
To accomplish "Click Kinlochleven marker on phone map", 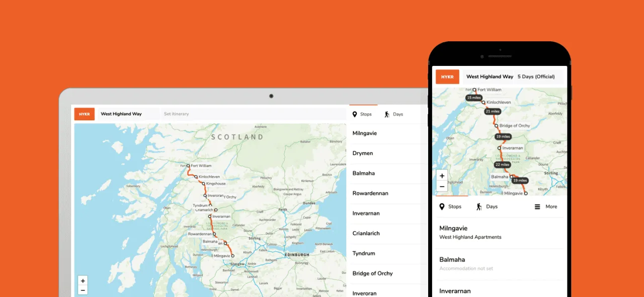I will pyautogui.click(x=484, y=102).
